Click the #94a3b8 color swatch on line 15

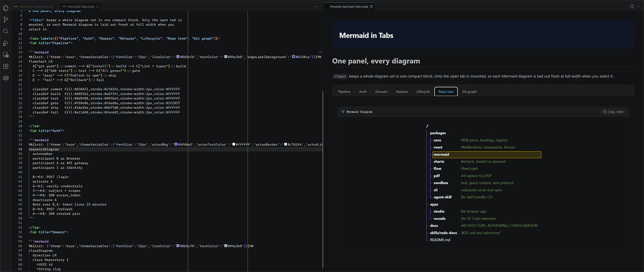pos(226,57)
